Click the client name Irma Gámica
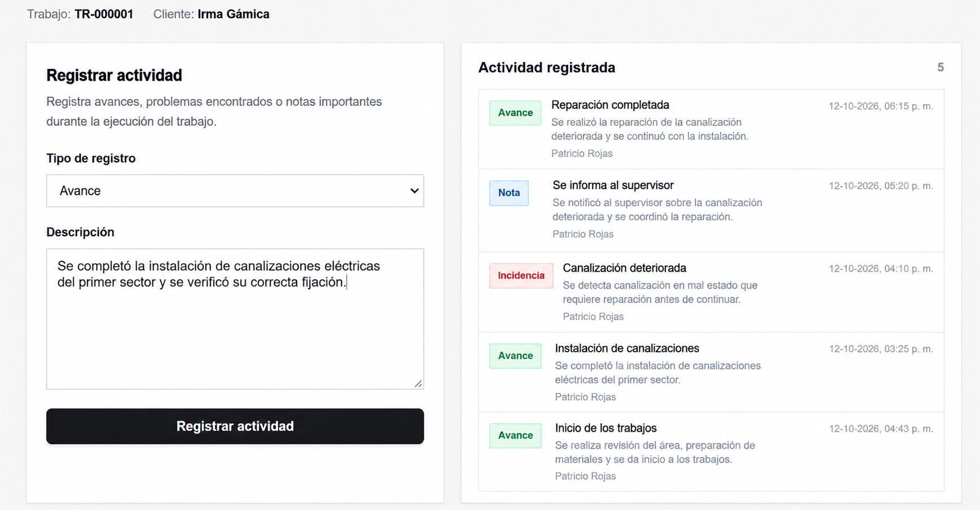 click(x=233, y=14)
